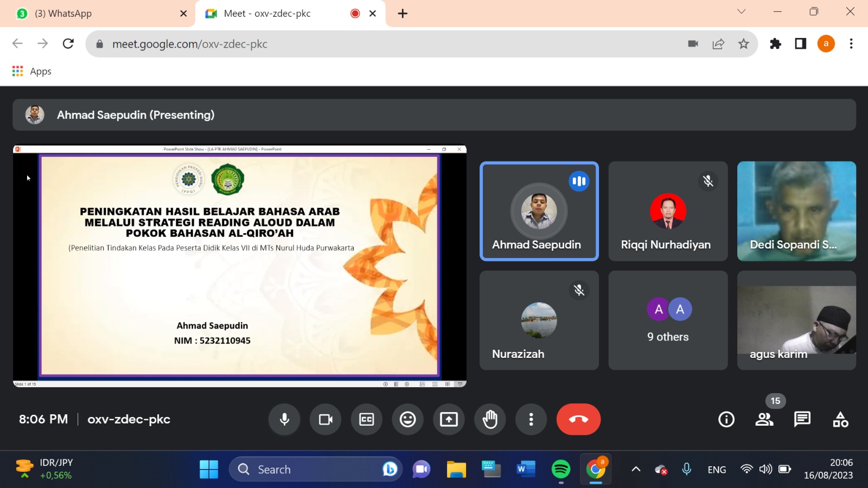
Task: Show hidden system tray icons
Action: 636,470
